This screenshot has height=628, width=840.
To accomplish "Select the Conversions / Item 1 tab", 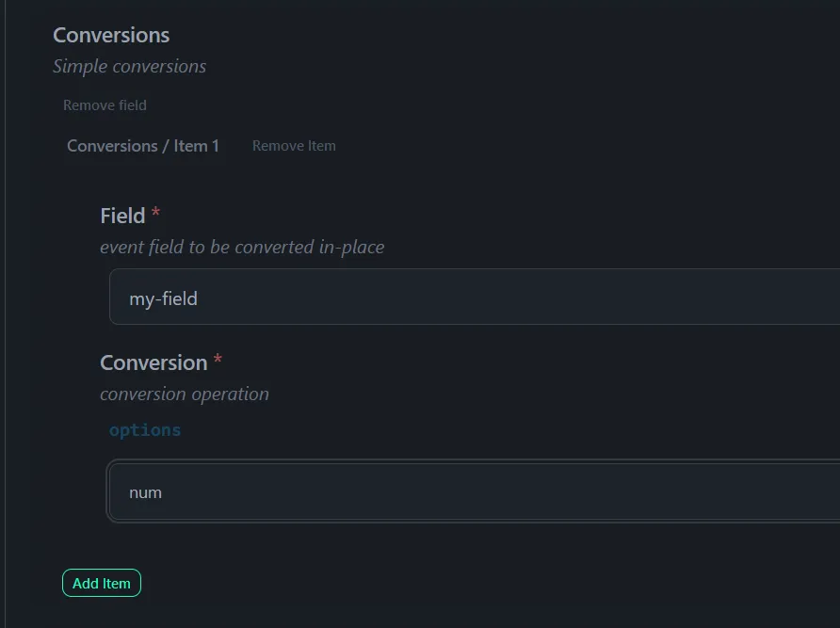I will pyautogui.click(x=142, y=146).
